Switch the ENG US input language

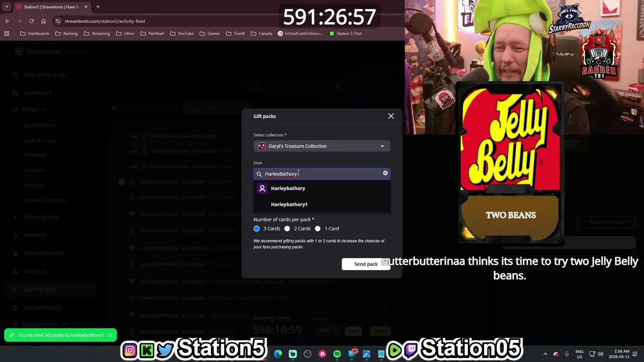[580, 354]
